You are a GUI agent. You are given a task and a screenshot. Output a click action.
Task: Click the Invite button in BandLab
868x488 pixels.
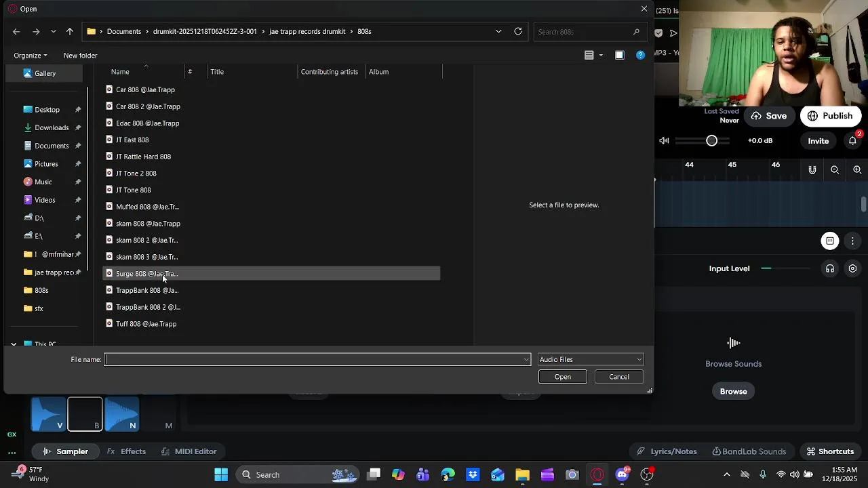[x=818, y=141]
